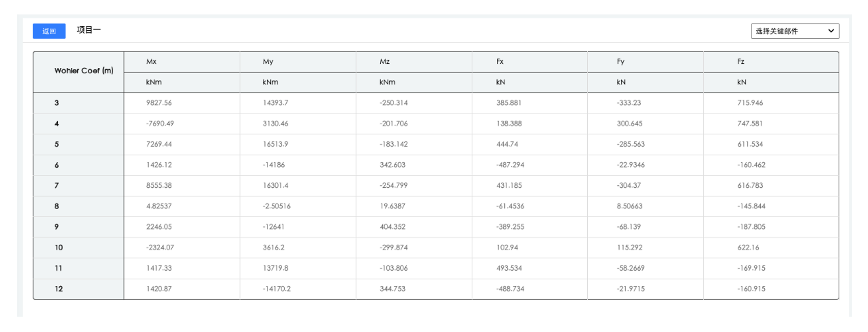
Task: Click the Wohler Coef (m) header cell
Action: [84, 70]
